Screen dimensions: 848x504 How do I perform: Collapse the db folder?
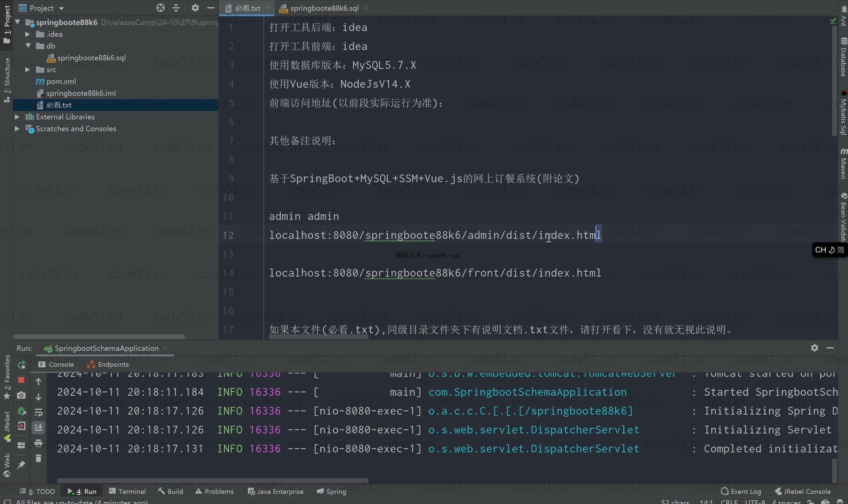[28, 46]
